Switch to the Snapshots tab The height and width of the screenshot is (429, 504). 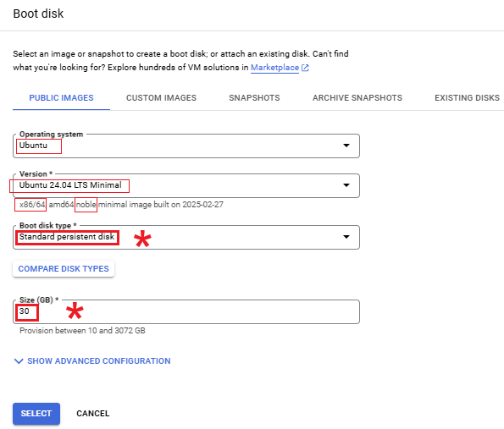254,98
